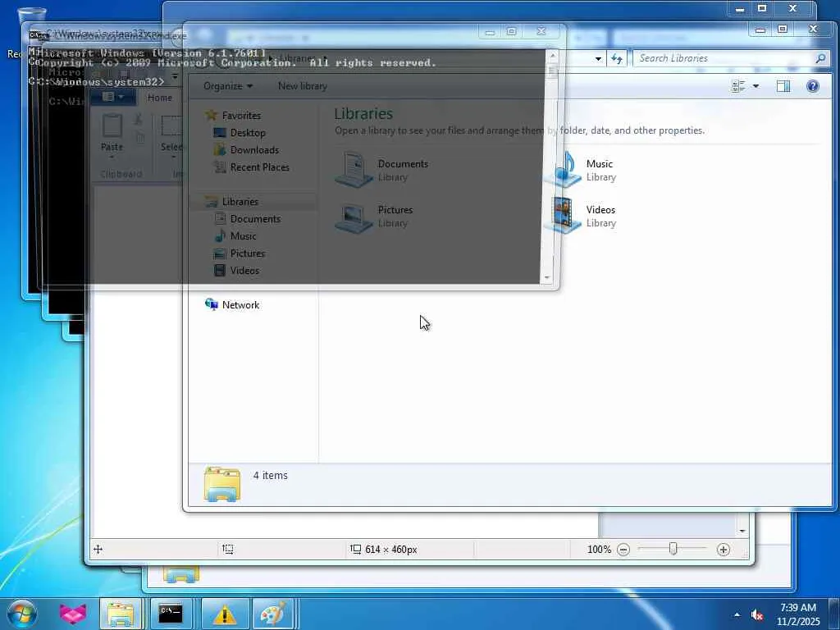Minimize the Command Prompt window
The image size is (840, 630).
[490, 32]
